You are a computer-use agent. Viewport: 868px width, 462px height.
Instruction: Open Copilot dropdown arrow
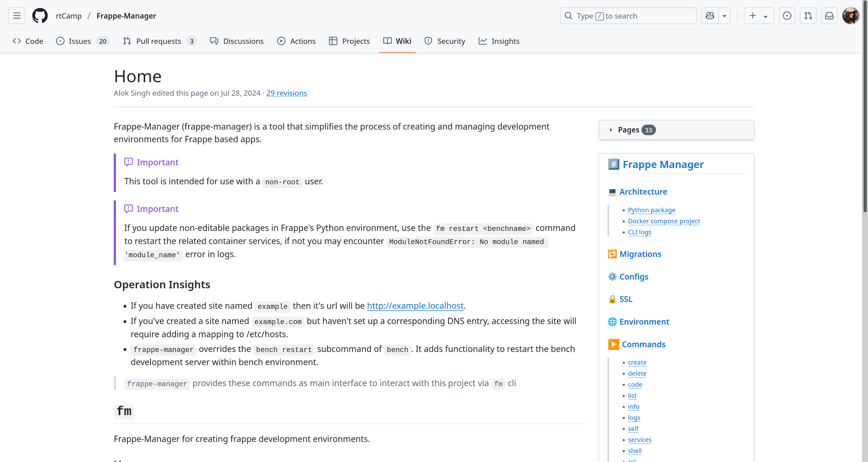(x=724, y=16)
